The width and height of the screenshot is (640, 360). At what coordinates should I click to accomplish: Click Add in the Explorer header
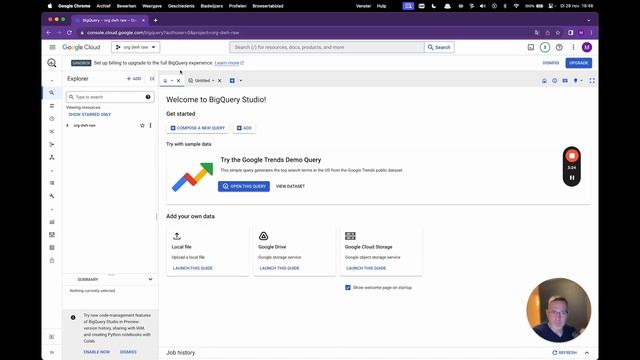pyautogui.click(x=134, y=78)
